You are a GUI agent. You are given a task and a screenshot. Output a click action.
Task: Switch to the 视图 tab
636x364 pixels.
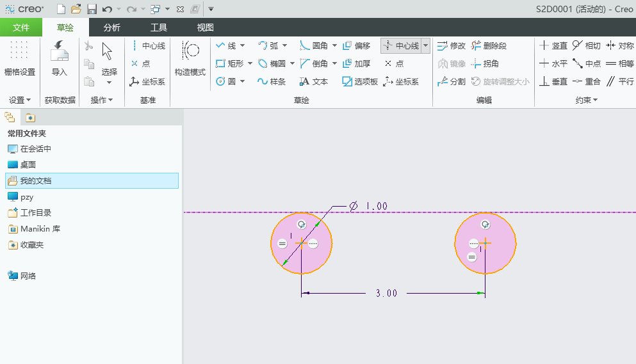(x=205, y=28)
